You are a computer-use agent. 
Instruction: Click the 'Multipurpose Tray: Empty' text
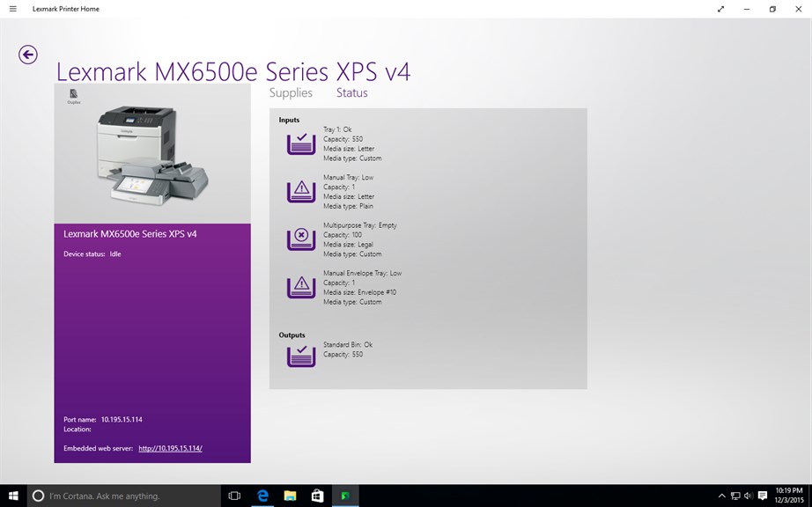point(360,225)
